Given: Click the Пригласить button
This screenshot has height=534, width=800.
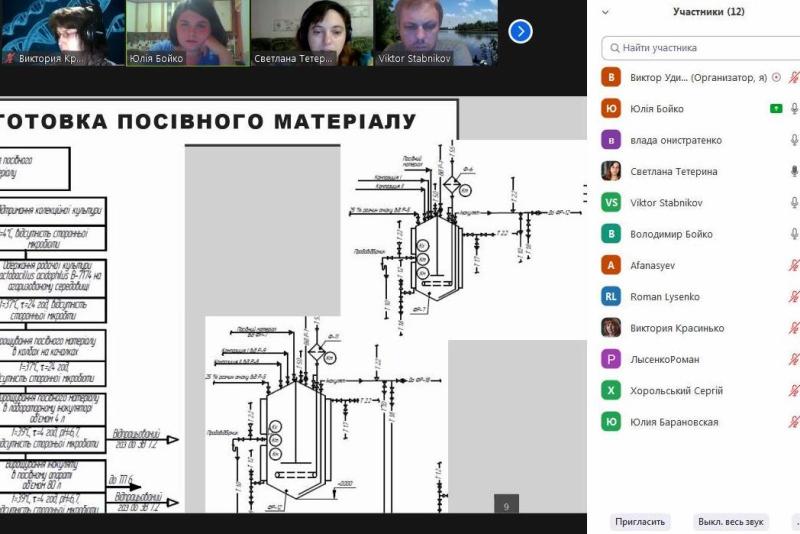Looking at the screenshot, I should 640,522.
